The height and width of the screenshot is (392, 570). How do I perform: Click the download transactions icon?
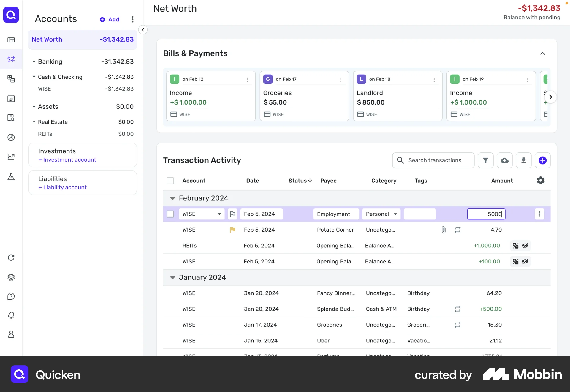point(523,160)
